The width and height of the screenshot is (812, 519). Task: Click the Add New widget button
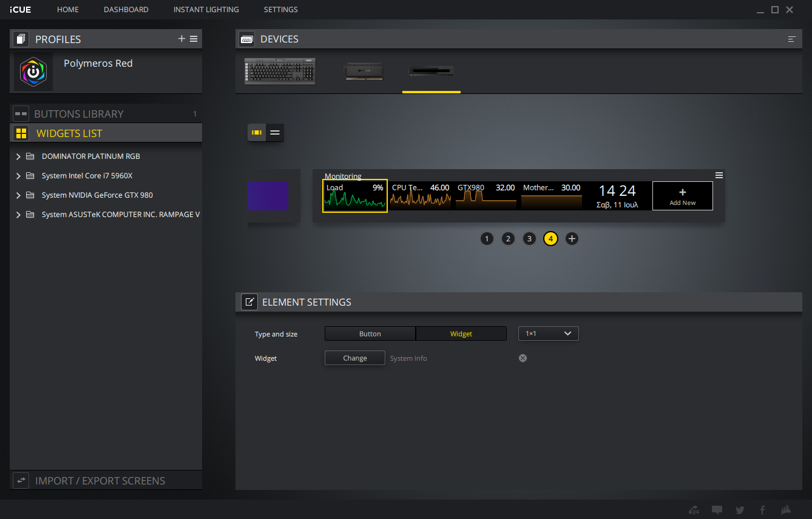coord(682,196)
